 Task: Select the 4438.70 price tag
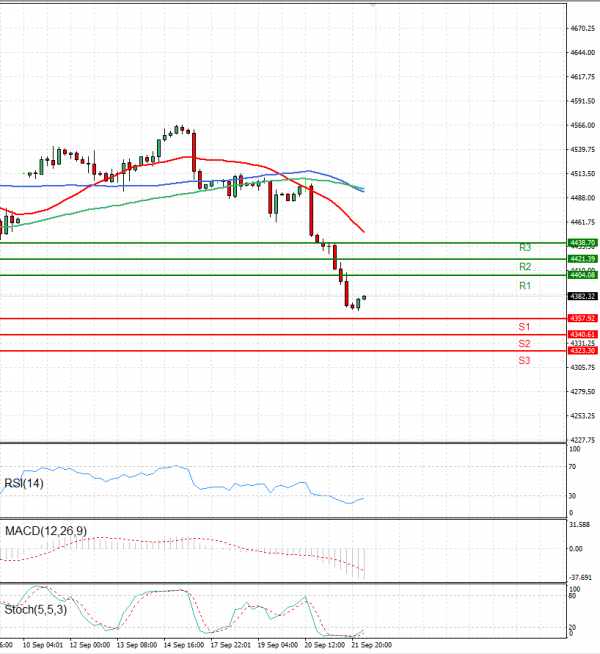coord(582,243)
